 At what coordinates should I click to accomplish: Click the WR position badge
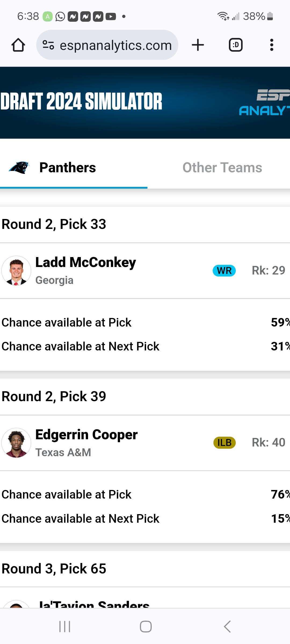pos(224,270)
